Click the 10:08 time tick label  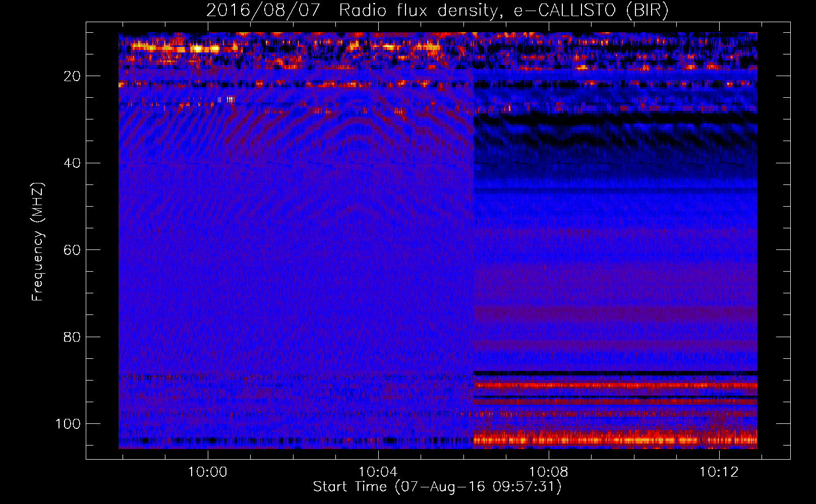click(x=549, y=472)
